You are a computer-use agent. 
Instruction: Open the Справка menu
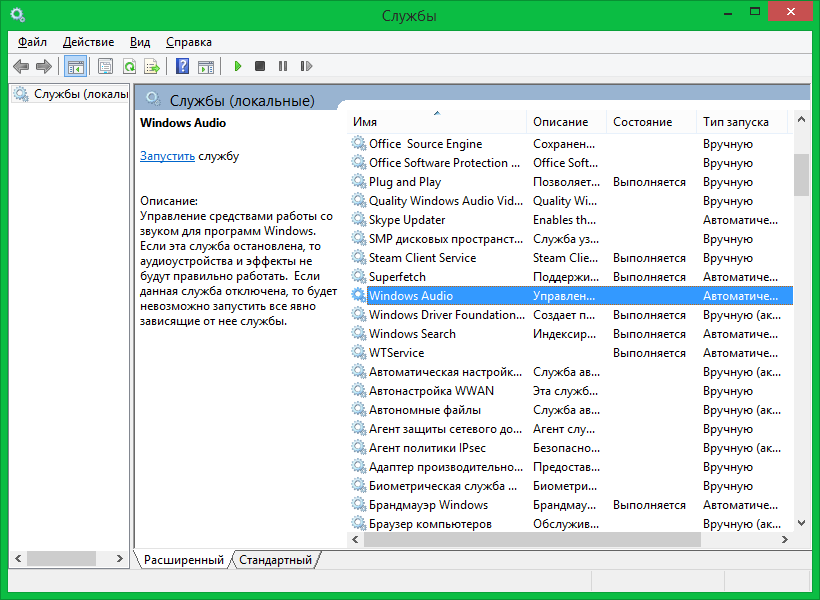point(188,42)
